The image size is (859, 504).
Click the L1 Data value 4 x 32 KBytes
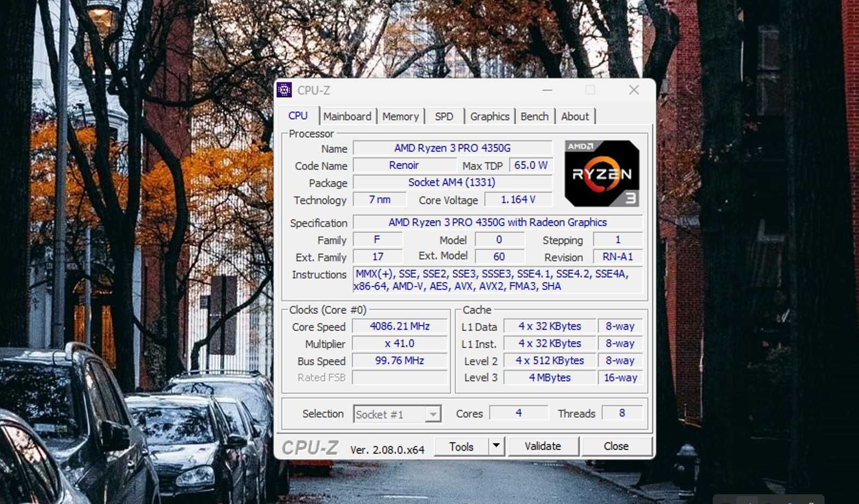click(x=550, y=326)
